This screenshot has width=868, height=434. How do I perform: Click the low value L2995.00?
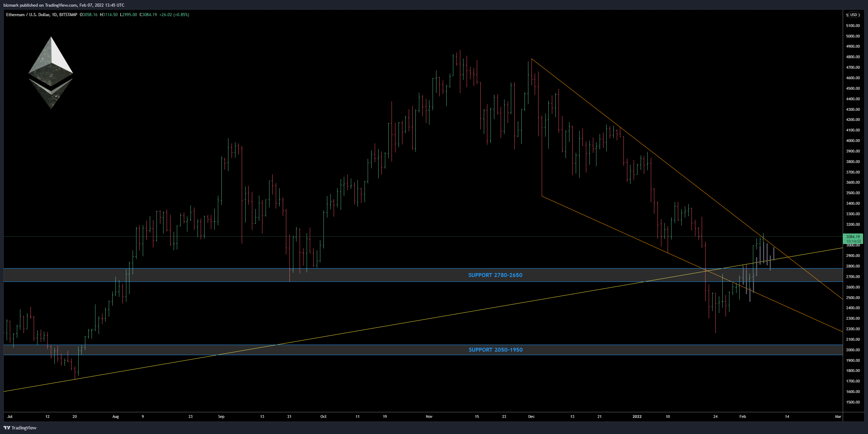coord(128,15)
